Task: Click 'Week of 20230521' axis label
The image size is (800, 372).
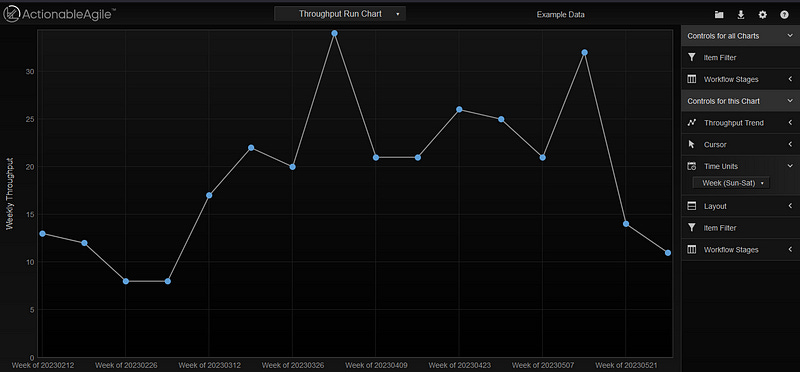Action: click(x=627, y=365)
